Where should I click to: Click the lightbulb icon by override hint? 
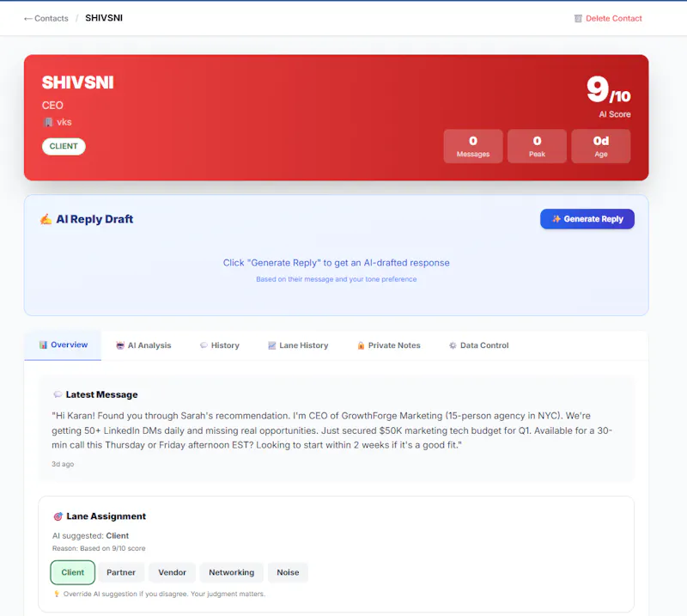[57, 594]
